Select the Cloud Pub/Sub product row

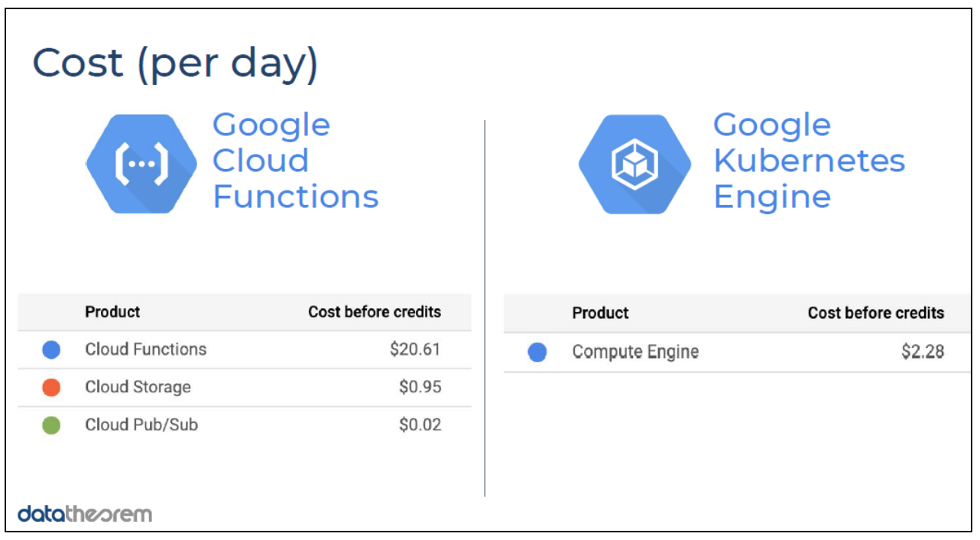[245, 425]
